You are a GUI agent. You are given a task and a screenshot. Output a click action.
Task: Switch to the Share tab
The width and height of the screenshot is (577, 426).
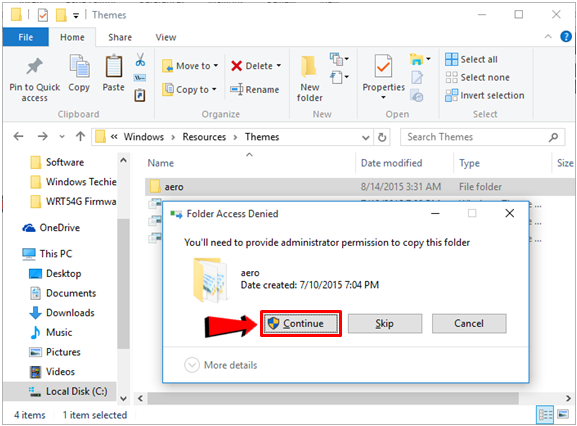(x=120, y=37)
